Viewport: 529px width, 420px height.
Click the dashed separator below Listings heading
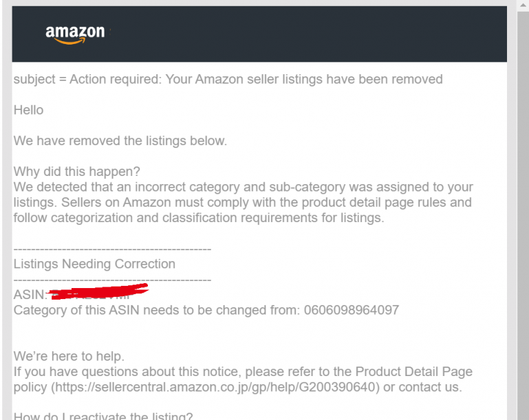[112, 280]
